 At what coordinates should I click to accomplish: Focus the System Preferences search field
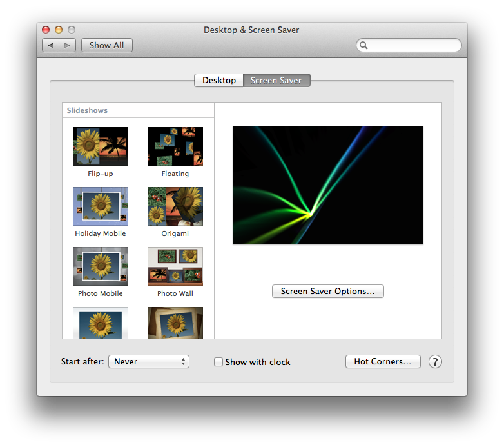[x=409, y=45]
